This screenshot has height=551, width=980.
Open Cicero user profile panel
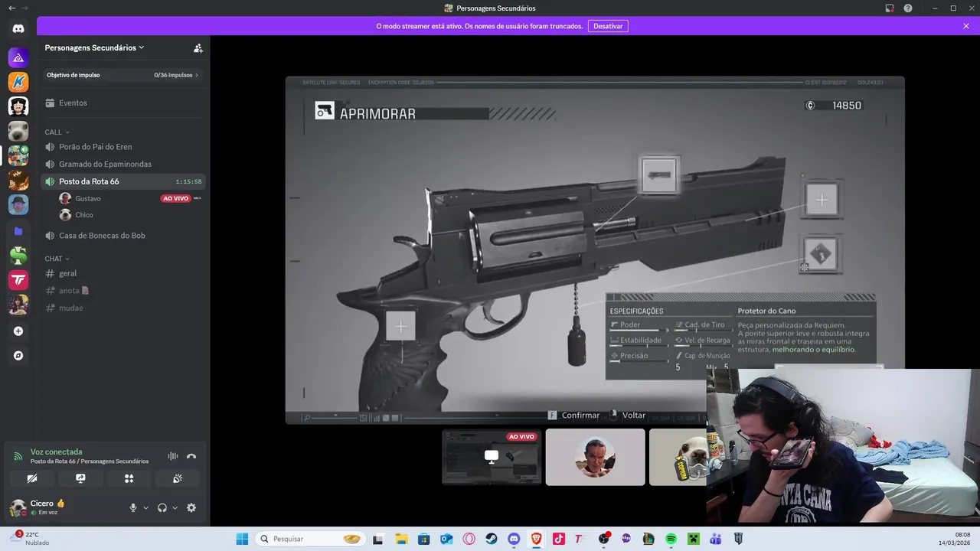click(47, 507)
